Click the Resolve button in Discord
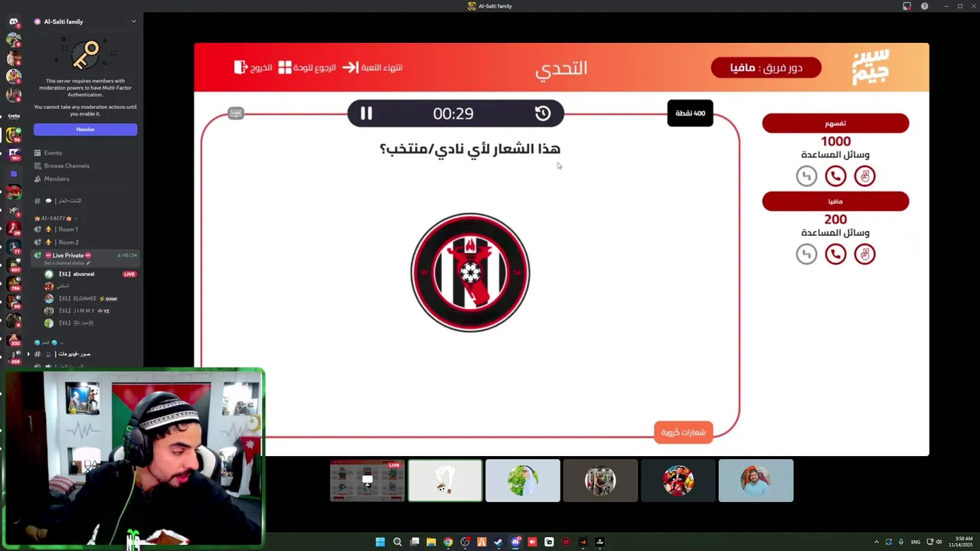Image resolution: width=980 pixels, height=551 pixels. [x=85, y=129]
